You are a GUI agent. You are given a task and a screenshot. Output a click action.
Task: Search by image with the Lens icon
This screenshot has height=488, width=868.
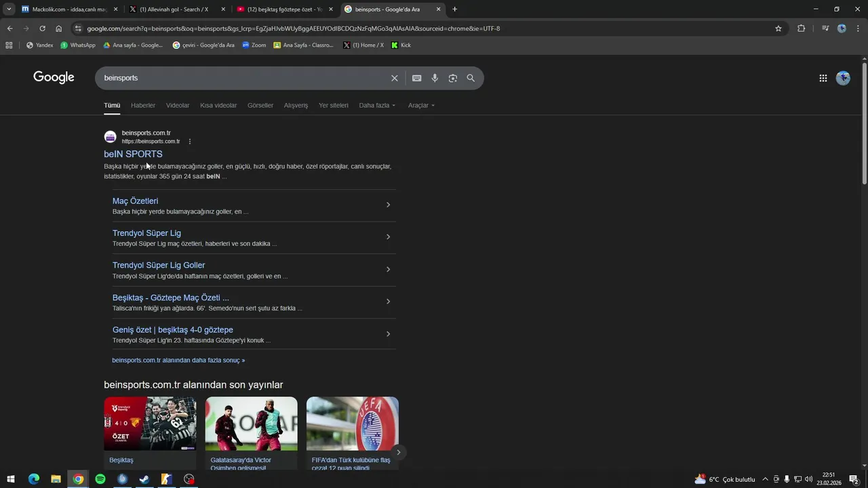coord(452,78)
